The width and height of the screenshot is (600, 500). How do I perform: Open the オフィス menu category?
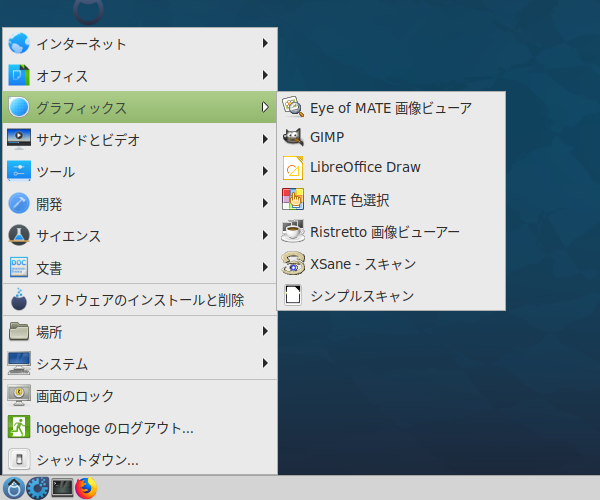pyautogui.click(x=140, y=75)
